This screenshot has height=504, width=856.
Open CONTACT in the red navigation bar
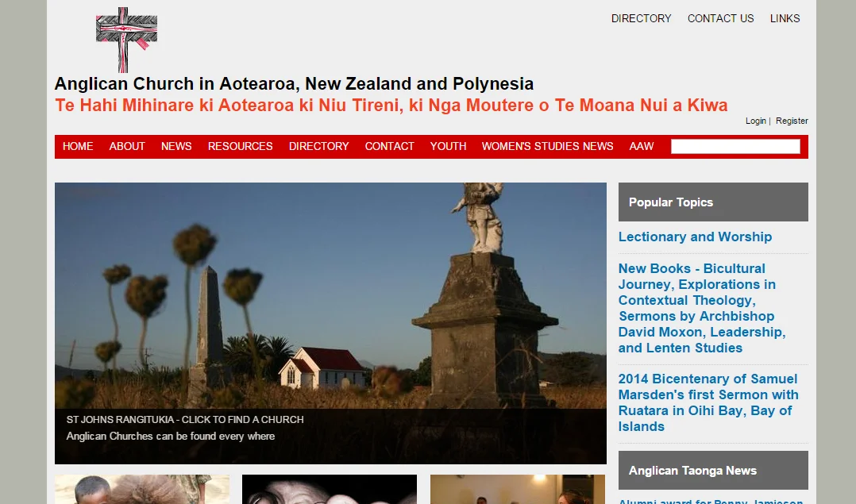pyautogui.click(x=389, y=146)
